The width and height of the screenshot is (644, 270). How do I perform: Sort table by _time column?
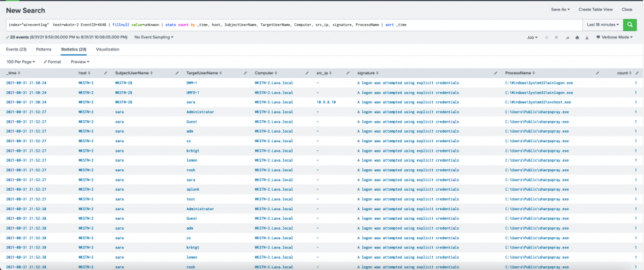[x=13, y=73]
